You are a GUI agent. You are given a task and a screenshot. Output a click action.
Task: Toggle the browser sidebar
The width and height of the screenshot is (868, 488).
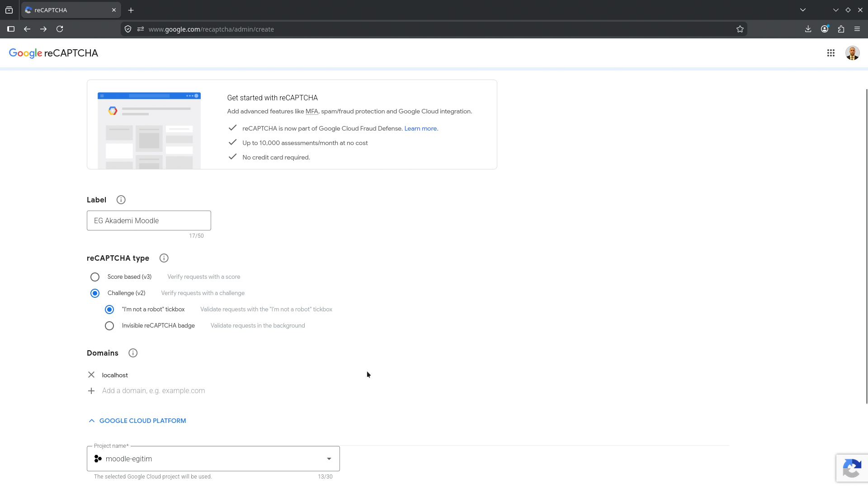pos(11,29)
